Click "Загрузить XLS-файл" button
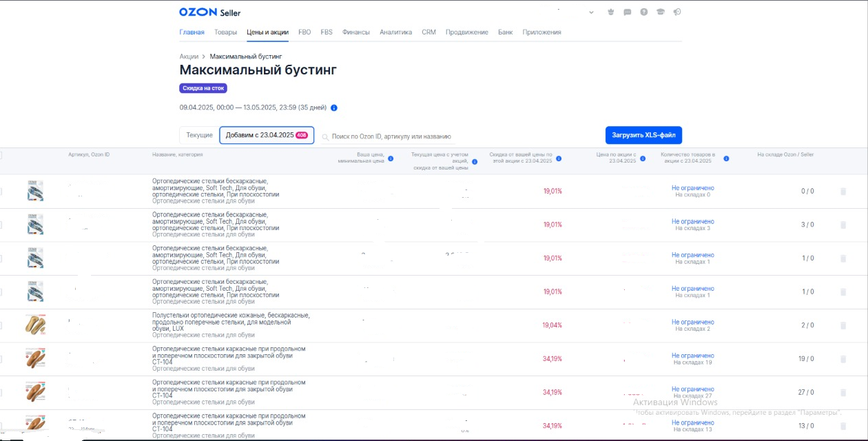The height and width of the screenshot is (441, 868). (x=643, y=135)
